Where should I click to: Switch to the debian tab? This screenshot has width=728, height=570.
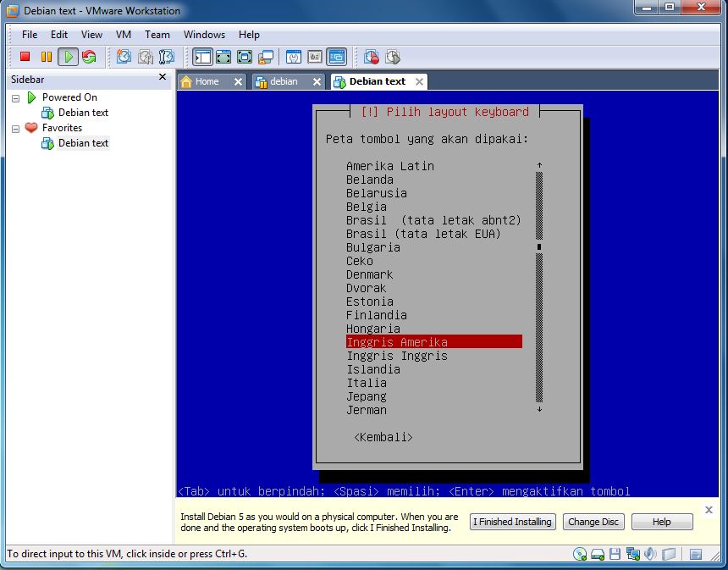click(x=284, y=81)
